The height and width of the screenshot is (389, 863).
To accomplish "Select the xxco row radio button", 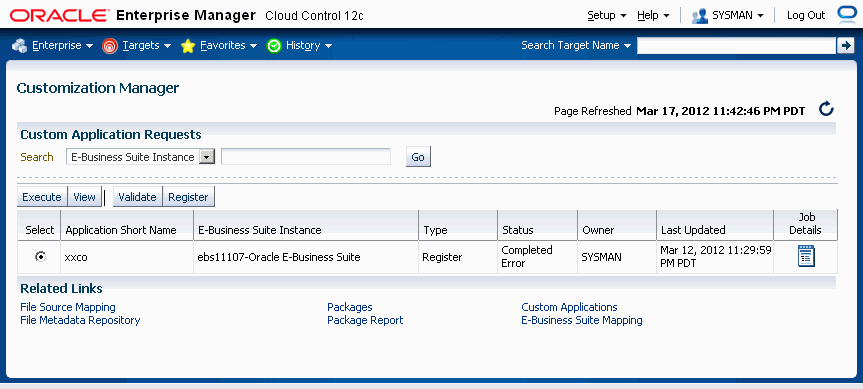I will tap(40, 256).
